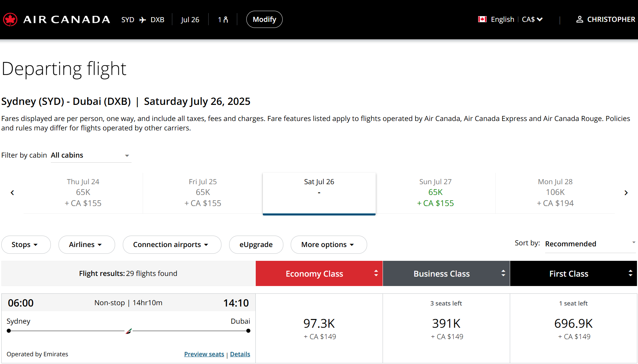Image resolution: width=638 pixels, height=364 pixels.
Task: Select Sat Jul 26 date tab
Action: (319, 193)
